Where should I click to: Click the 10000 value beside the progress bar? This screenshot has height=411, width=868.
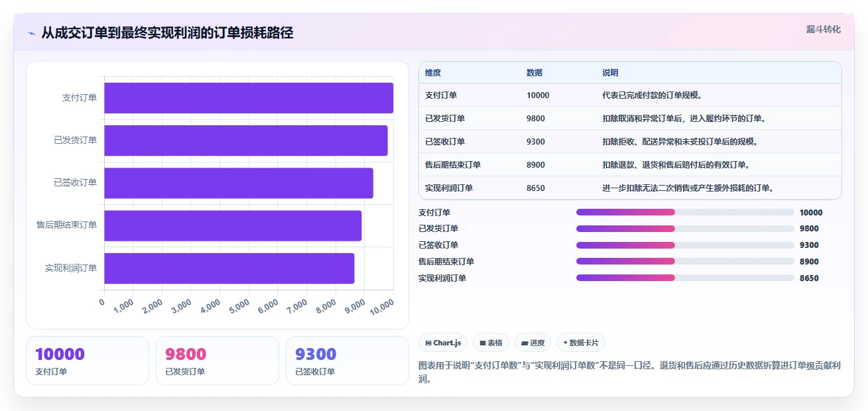tap(811, 212)
